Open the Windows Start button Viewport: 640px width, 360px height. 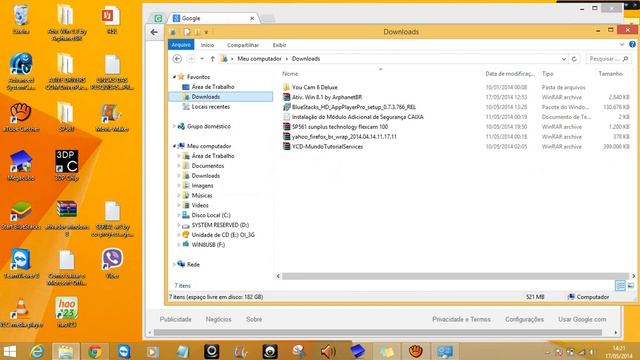pyautogui.click(x=9, y=352)
